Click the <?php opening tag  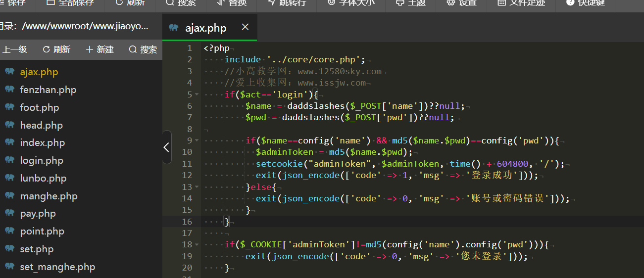click(x=216, y=48)
